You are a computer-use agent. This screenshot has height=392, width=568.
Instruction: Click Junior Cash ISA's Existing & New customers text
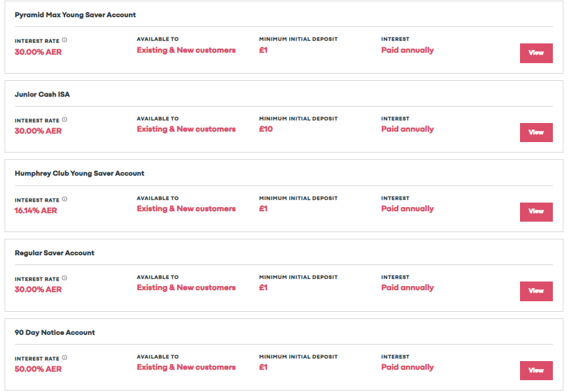[186, 130]
